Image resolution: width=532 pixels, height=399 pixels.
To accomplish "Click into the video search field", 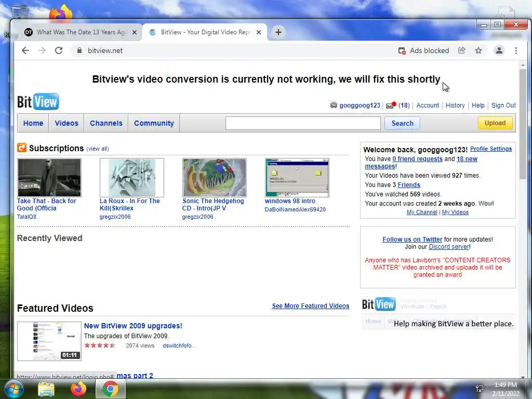I will click(x=303, y=123).
